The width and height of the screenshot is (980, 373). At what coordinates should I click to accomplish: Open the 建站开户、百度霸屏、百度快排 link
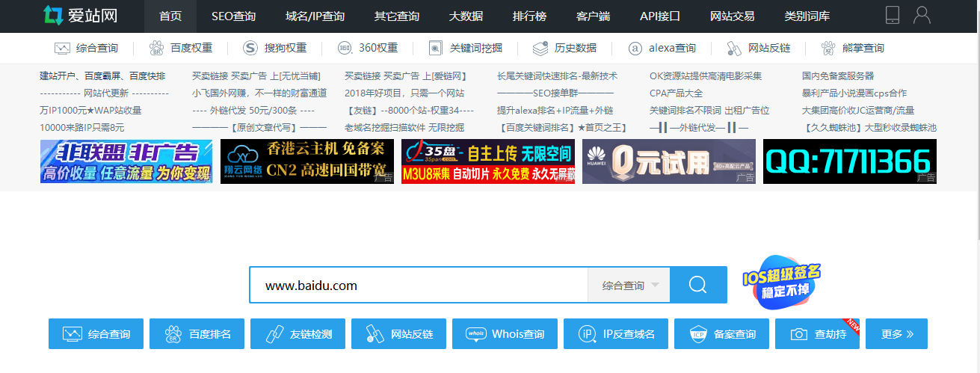[x=102, y=76]
